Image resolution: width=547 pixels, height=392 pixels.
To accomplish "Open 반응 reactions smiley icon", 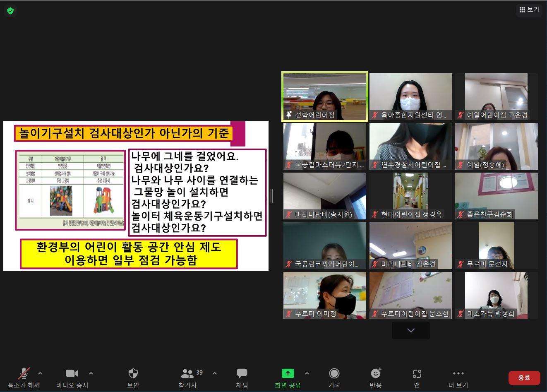I will pyautogui.click(x=376, y=373).
